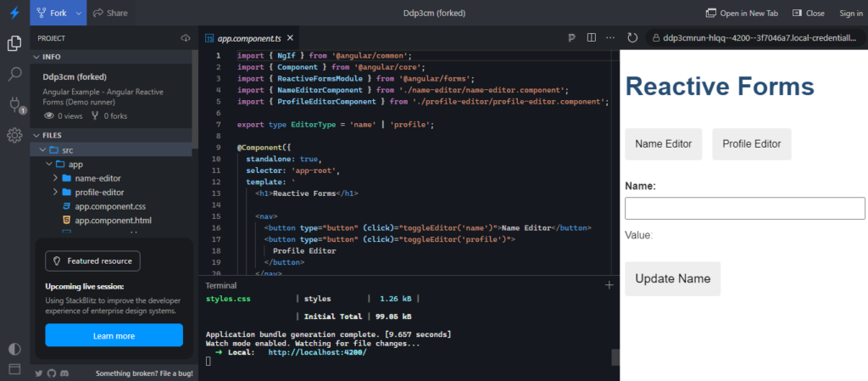The image size is (868, 381).
Task: Click the cloud download project icon
Action: 186,38
